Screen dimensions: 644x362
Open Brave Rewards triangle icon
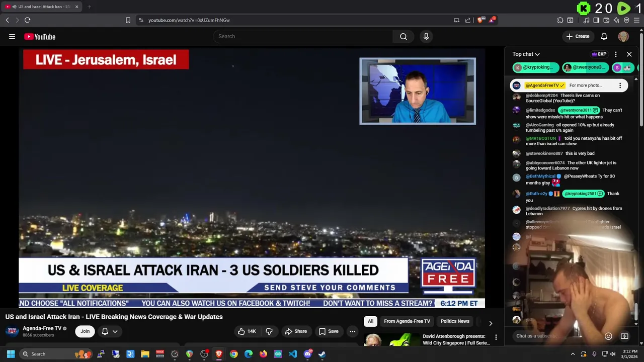492,20
